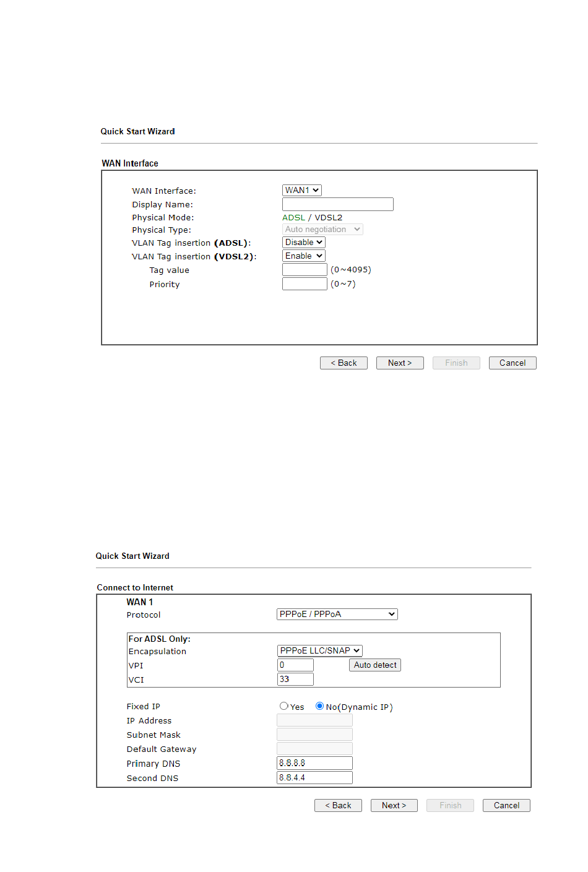This screenshot has height=872, width=588.
Task: Click Next in Connect to Internet wizard
Action: click(x=394, y=805)
